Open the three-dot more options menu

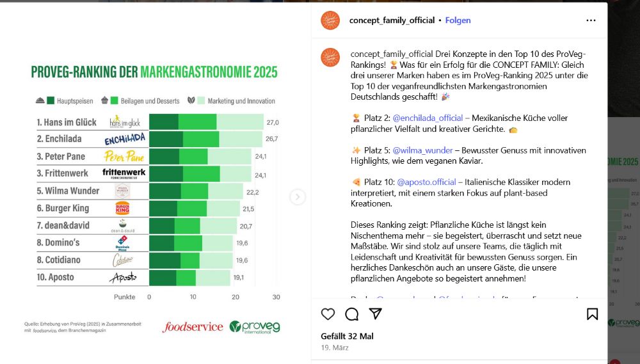(591, 20)
